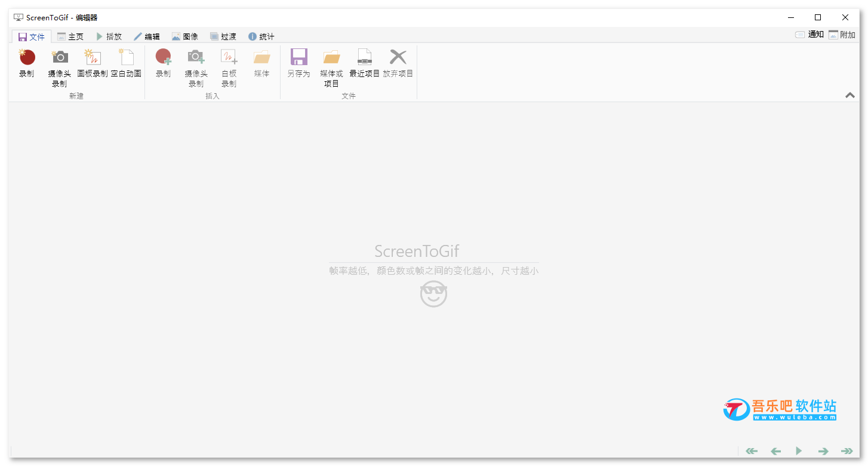Start a new 录制 in the 新建 group
Viewport: 868px width, 466px height.
(x=27, y=63)
